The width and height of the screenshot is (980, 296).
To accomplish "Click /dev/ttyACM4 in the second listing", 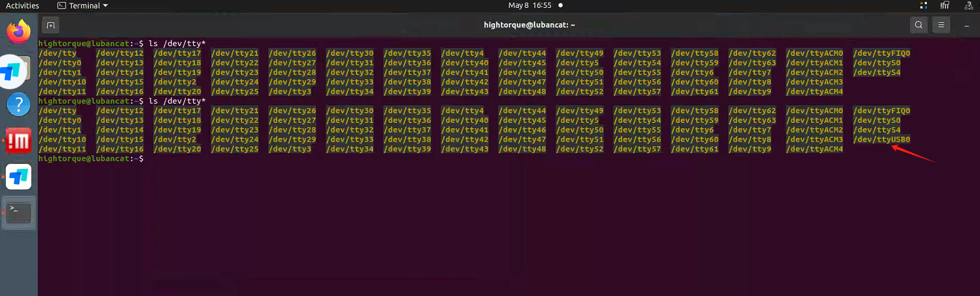I will coord(814,149).
